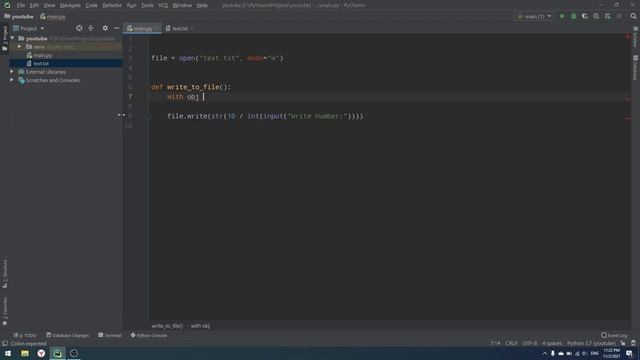Open the TODO tool window

click(x=25, y=335)
